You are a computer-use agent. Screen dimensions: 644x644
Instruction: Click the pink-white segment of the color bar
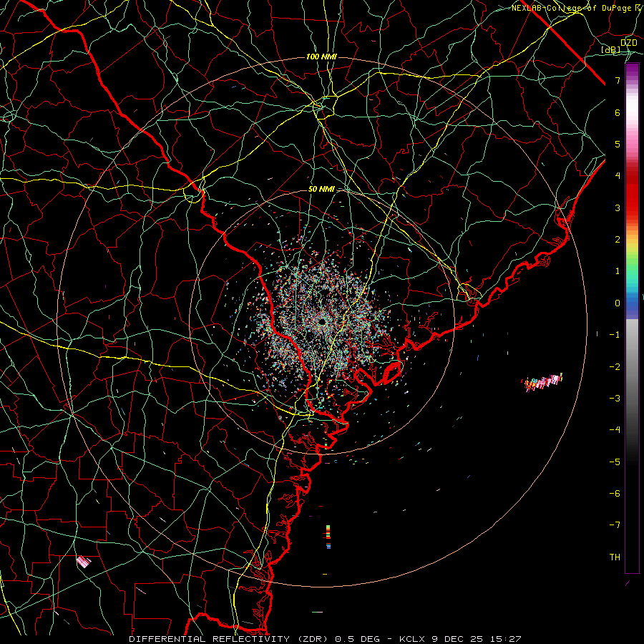pyautogui.click(x=632, y=123)
